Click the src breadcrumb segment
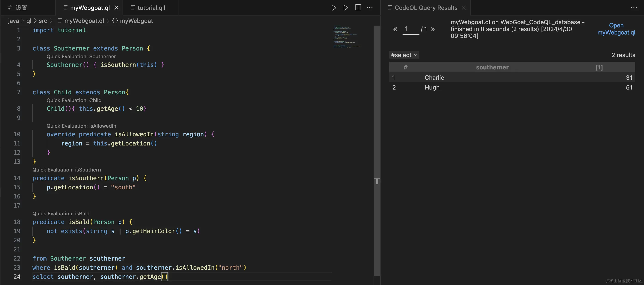644x285 pixels. pyautogui.click(x=43, y=21)
